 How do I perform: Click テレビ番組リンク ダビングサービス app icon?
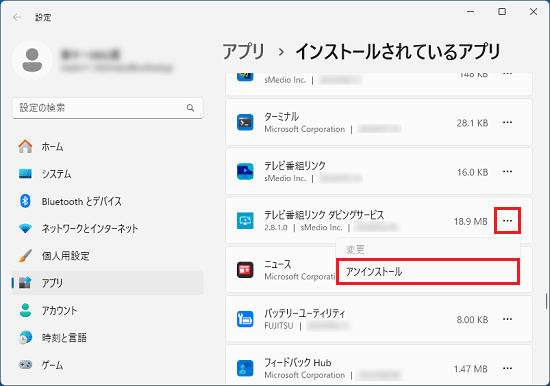point(245,221)
